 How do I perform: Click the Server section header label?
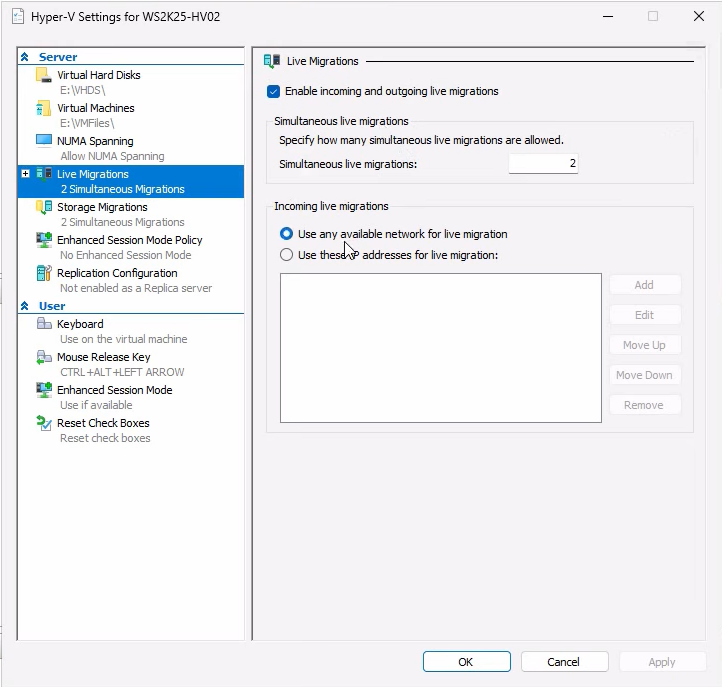coord(58,57)
